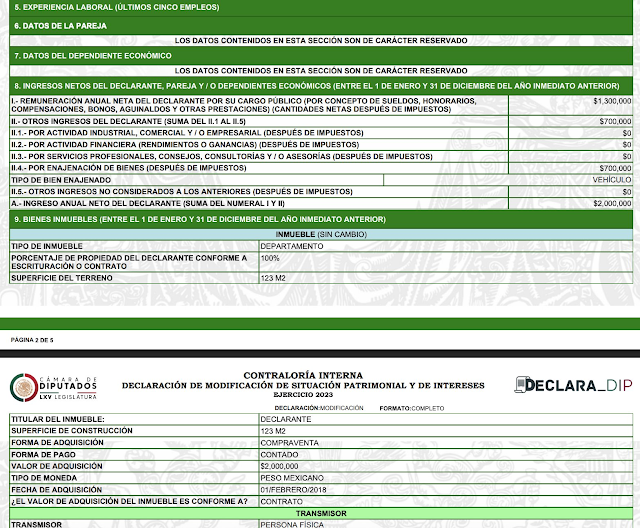Click 'FORMATO:COMPLETO' text
The height and width of the screenshot is (528, 640).
click(412, 408)
